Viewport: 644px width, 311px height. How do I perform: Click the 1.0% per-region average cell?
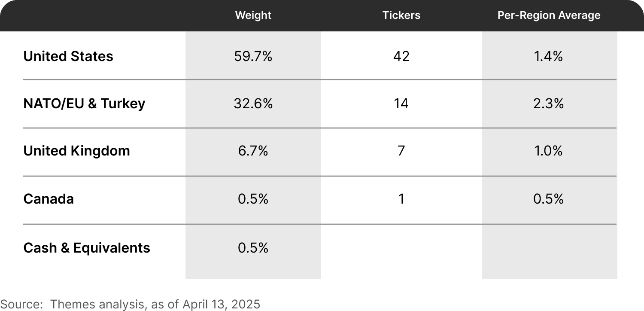(x=549, y=151)
